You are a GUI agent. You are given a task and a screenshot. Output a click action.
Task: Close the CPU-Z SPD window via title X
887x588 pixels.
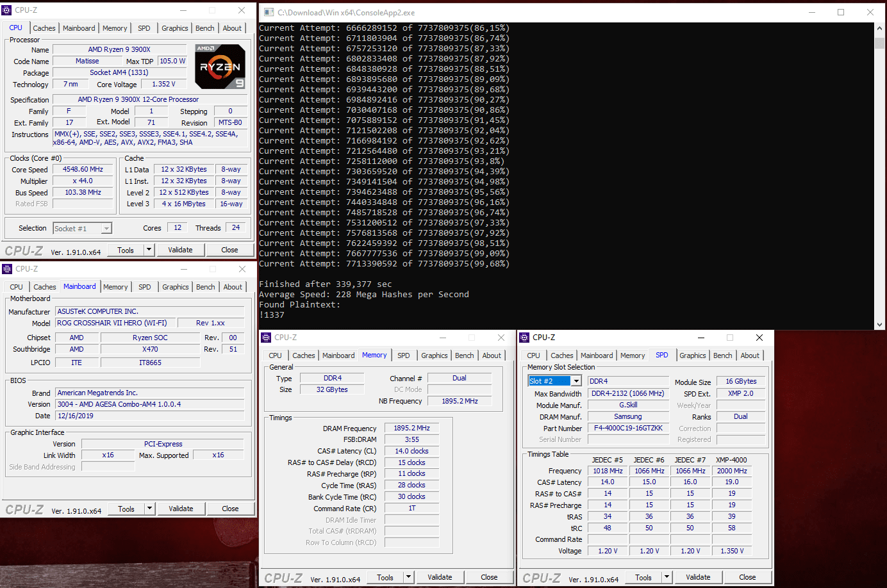coord(759,338)
